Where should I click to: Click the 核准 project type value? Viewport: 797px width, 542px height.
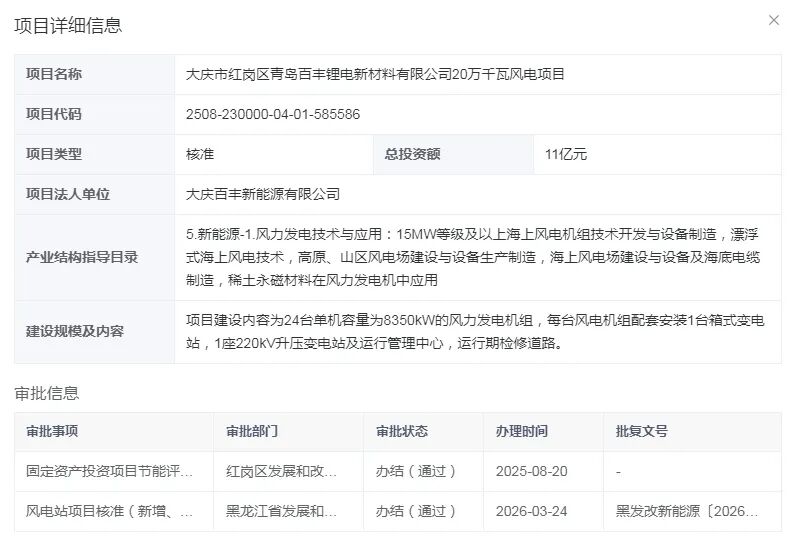tap(200, 154)
